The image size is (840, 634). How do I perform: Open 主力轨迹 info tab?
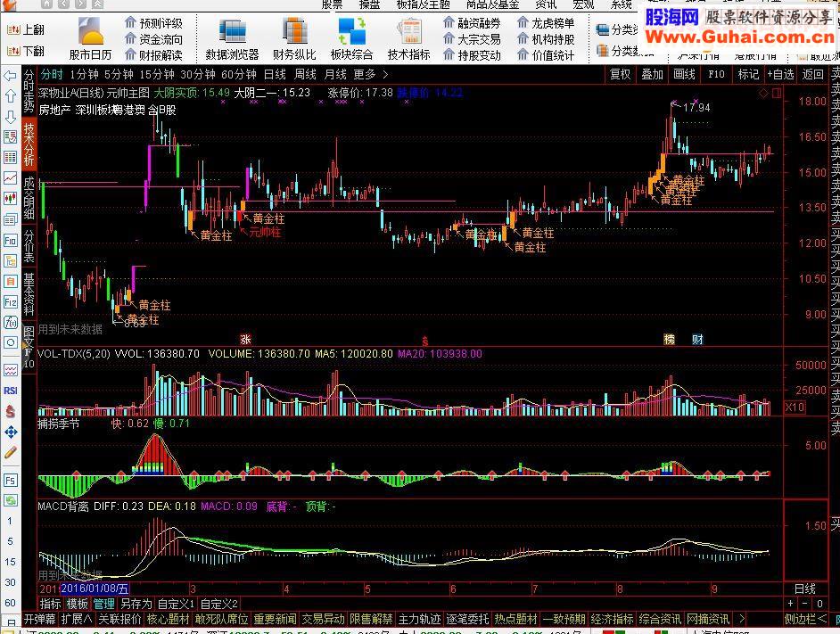(x=419, y=619)
